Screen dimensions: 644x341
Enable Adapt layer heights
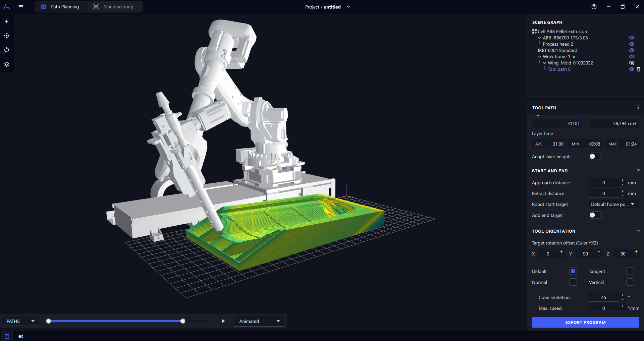click(x=595, y=156)
